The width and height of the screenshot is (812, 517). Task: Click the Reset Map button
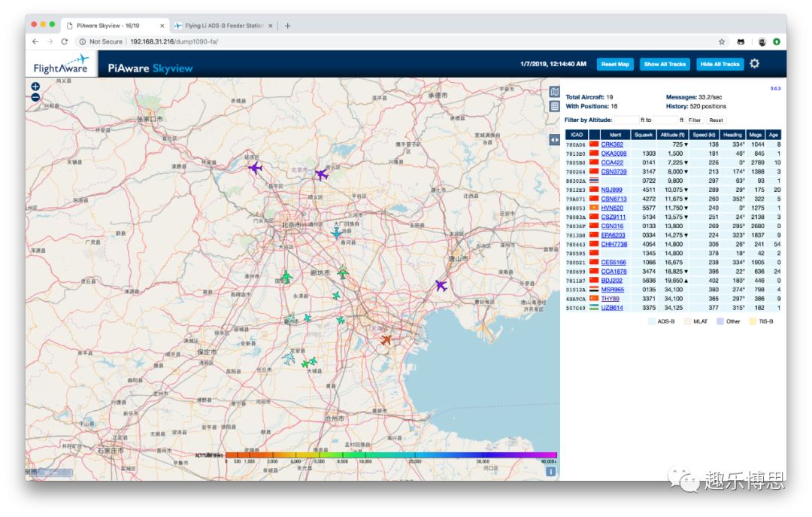click(x=615, y=64)
